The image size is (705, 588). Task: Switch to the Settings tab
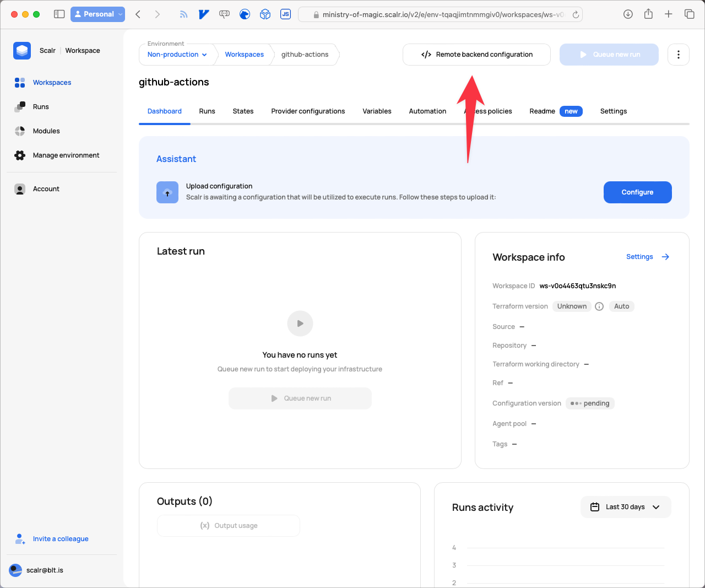[614, 111]
